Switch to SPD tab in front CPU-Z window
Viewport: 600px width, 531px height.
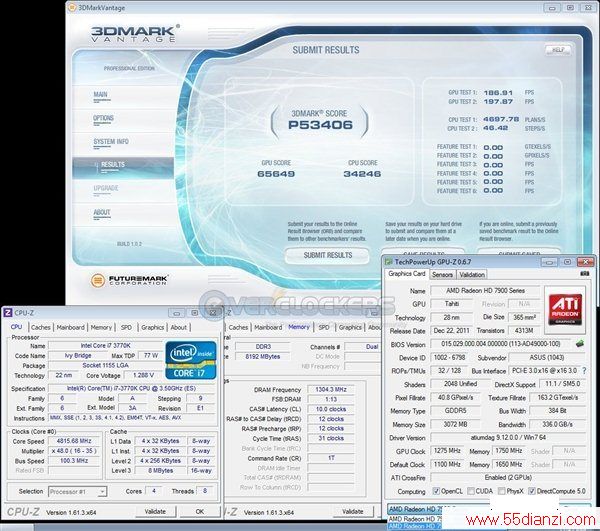coord(126,327)
